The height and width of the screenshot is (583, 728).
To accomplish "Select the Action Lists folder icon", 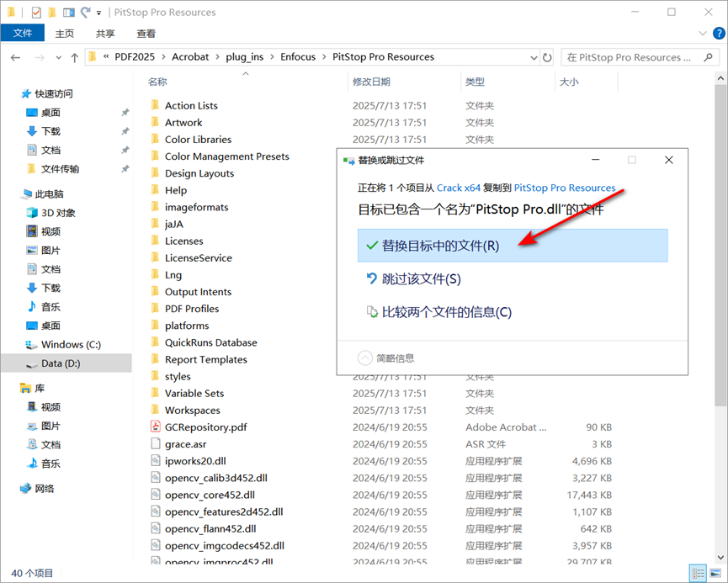I will (156, 105).
